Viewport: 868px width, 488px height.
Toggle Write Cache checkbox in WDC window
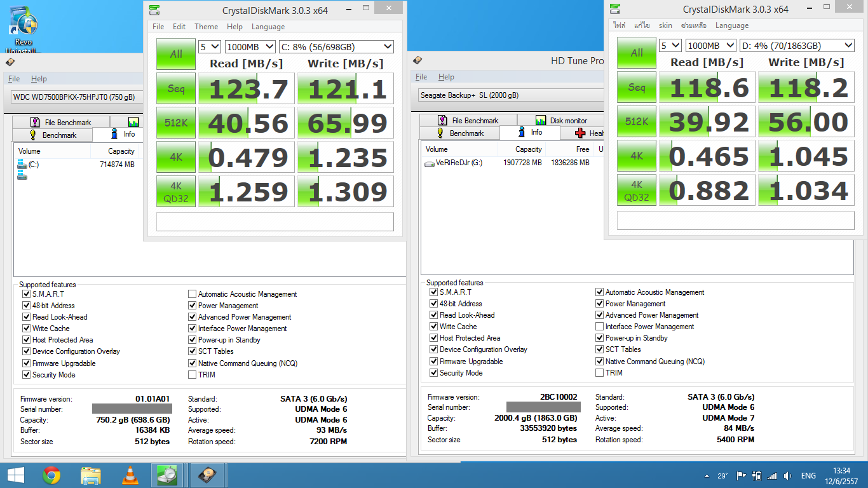[26, 329]
